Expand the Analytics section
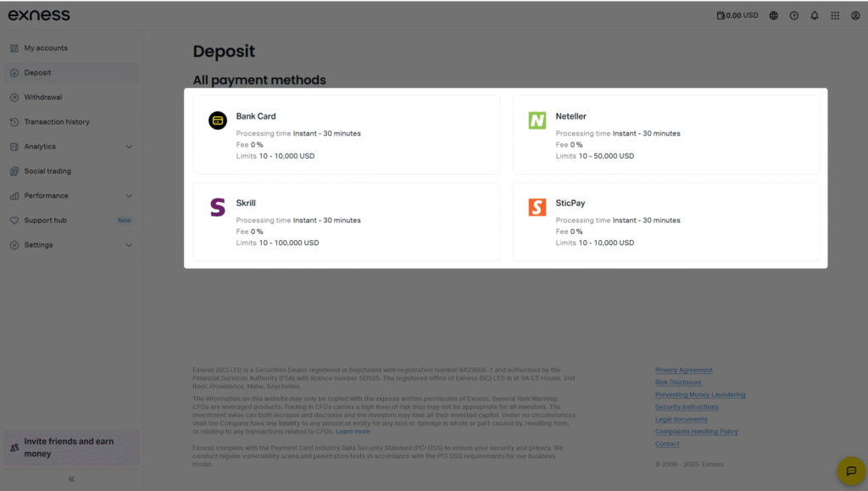 (x=71, y=146)
